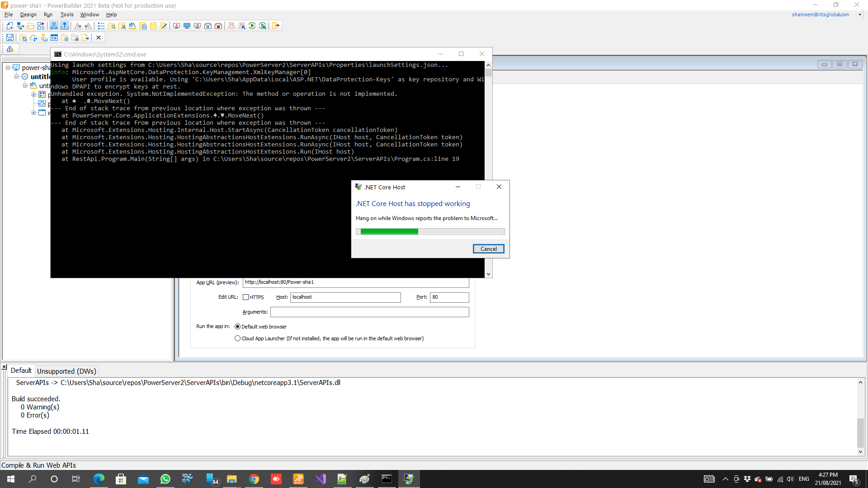Click the C# window icon in the second toolbar
868x488 pixels.
[54, 38]
